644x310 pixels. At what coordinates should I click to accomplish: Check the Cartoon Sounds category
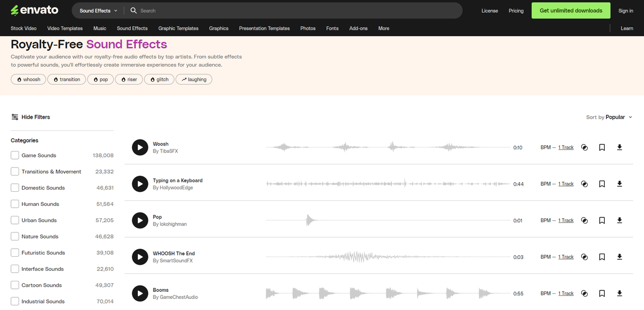pyautogui.click(x=15, y=285)
